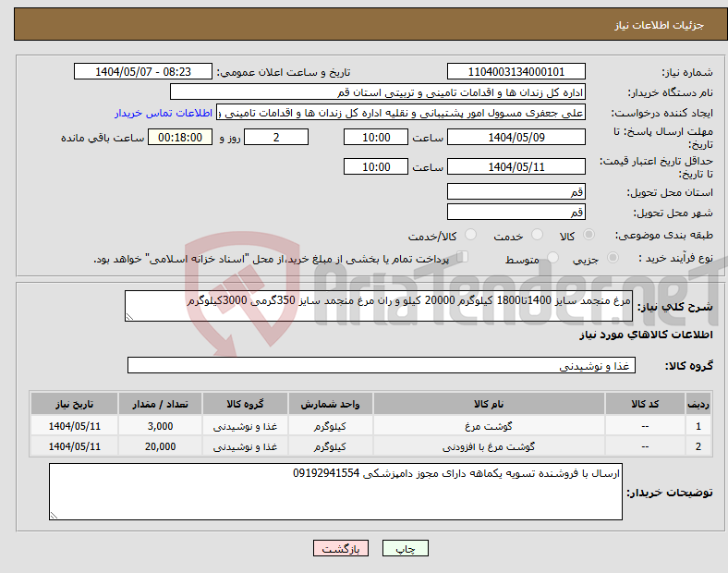The width and height of the screenshot is (728, 573).
Task: Click column header ردیف
Action: pyautogui.click(x=698, y=404)
